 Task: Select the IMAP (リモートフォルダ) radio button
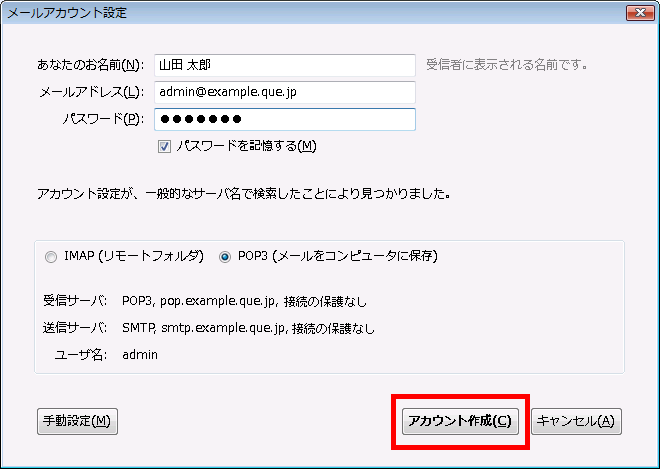pos(51,256)
